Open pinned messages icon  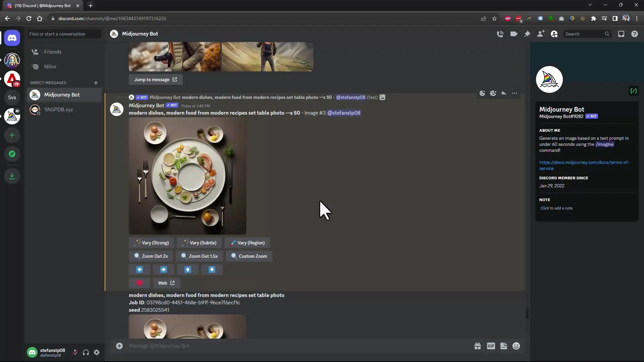(527, 34)
